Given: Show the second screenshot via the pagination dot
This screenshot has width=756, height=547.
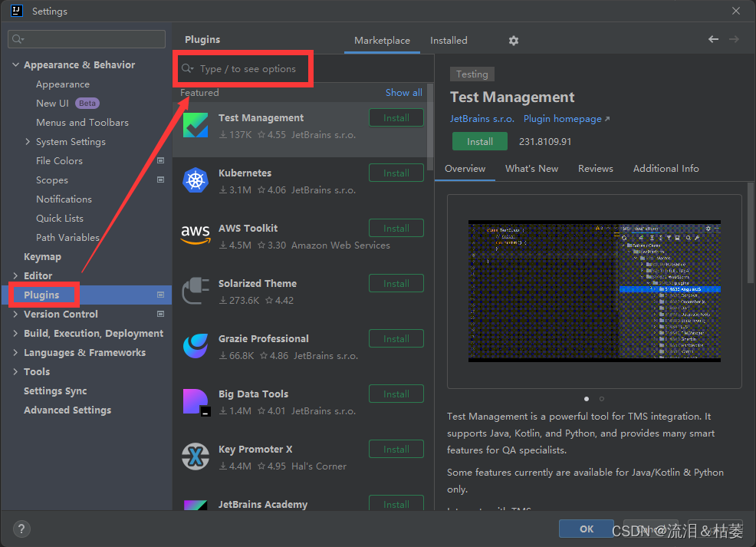Looking at the screenshot, I should (x=602, y=399).
